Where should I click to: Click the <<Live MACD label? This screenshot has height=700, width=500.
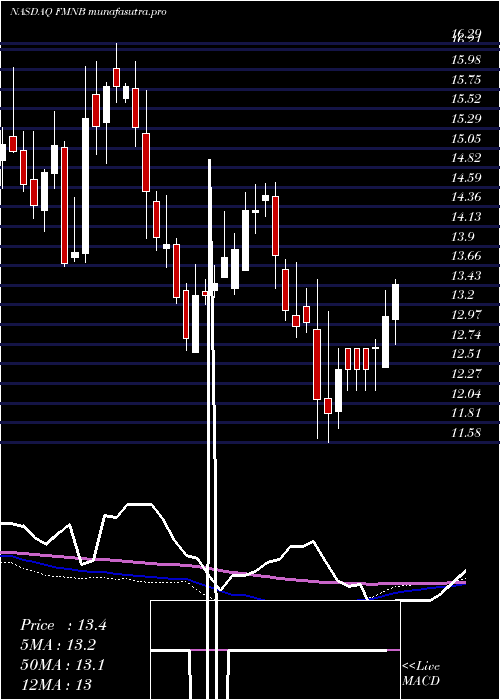[x=421, y=674]
